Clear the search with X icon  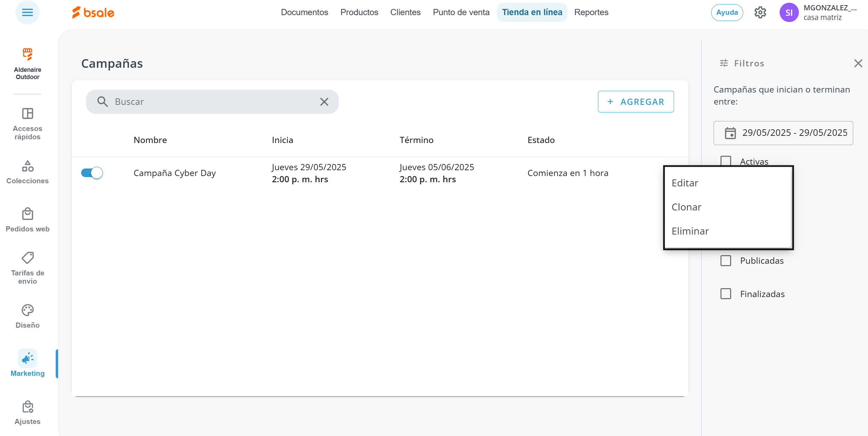[324, 102]
